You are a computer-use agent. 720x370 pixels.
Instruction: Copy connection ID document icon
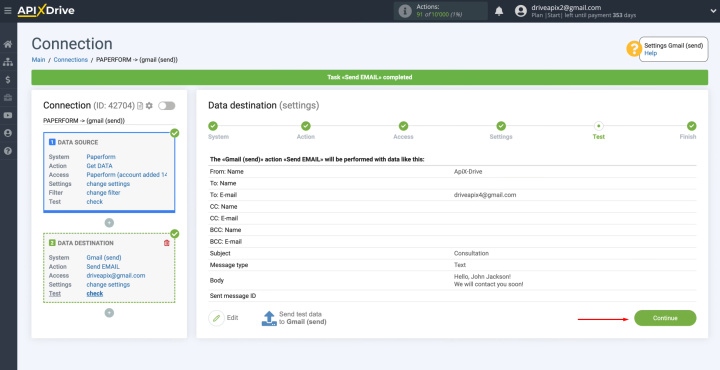140,106
